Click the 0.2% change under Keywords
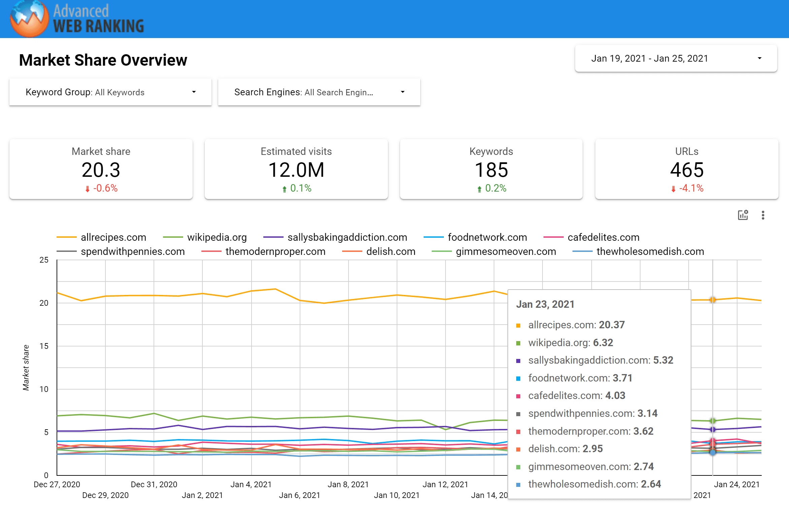 [495, 188]
